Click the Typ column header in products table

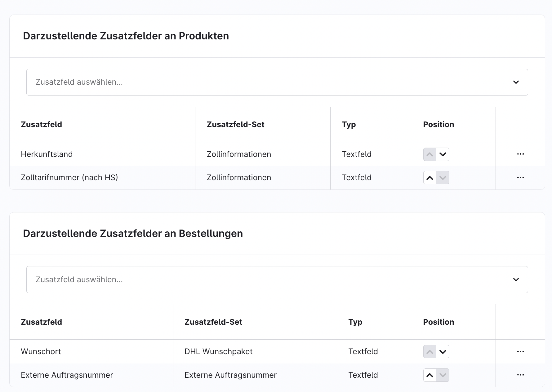point(349,124)
